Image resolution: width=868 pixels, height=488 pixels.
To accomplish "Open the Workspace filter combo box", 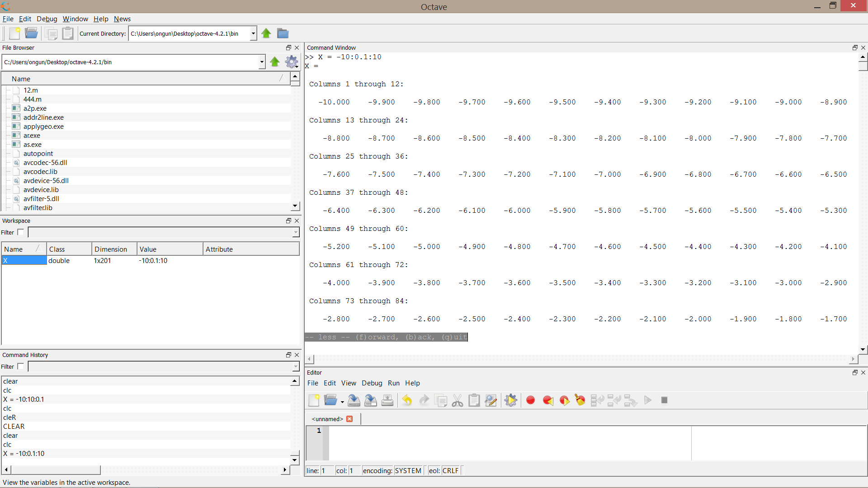I will (296, 232).
